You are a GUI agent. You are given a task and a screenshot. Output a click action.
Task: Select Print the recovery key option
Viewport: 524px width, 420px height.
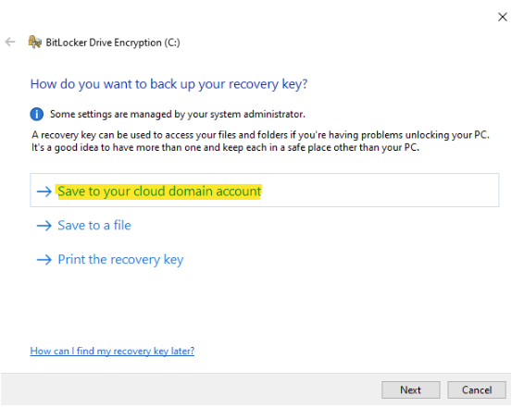pos(120,260)
